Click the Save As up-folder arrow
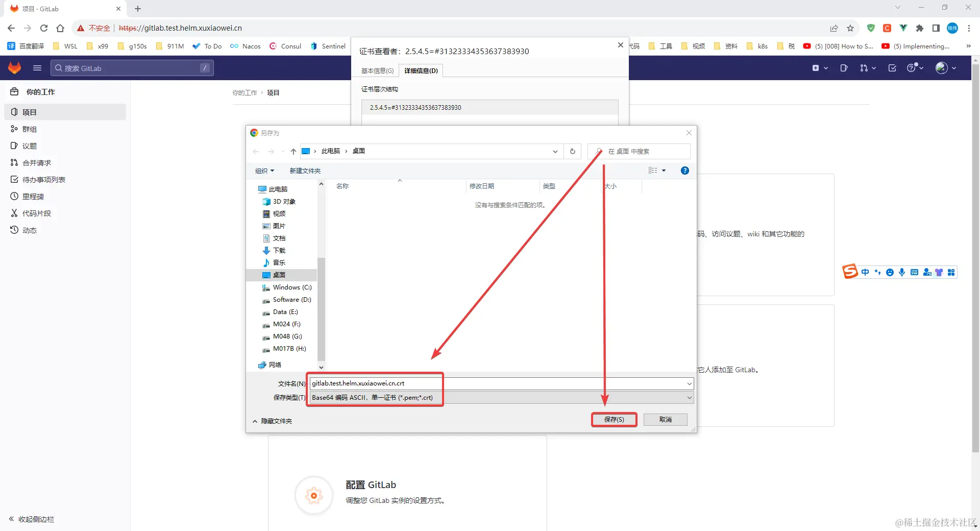Image resolution: width=980 pixels, height=531 pixels. [x=293, y=151]
